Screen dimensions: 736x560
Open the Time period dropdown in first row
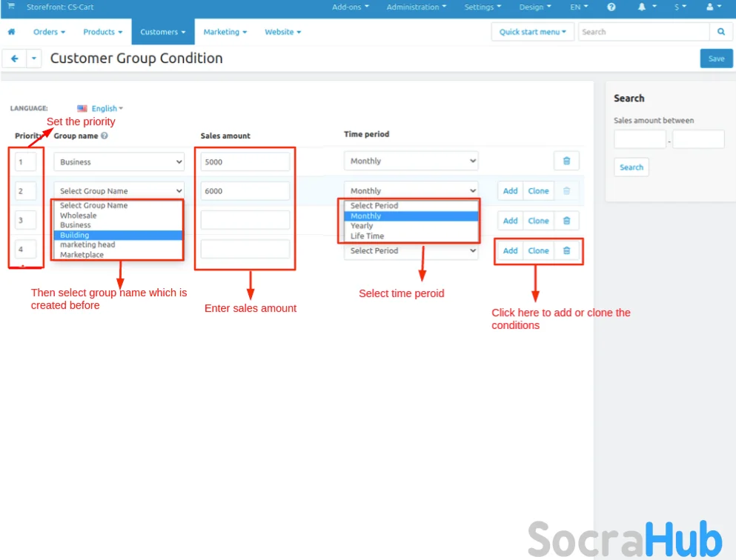411,161
